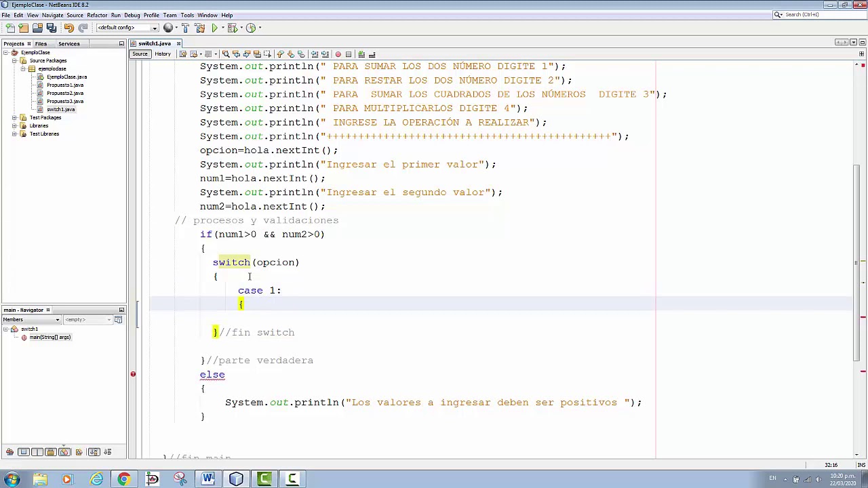
Task: Toggle Show Inherited Members in Navigator
Action: [x=9, y=452]
